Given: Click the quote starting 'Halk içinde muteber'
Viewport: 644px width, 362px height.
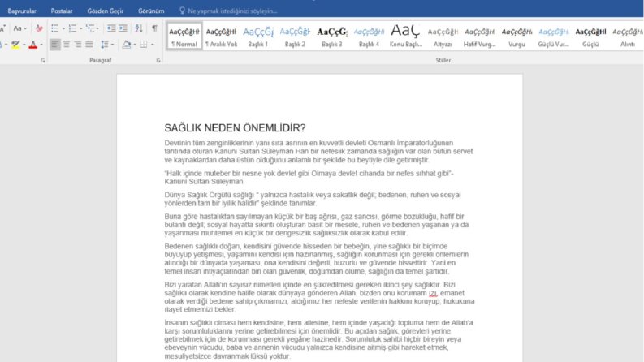Looking at the screenshot, I should click(309, 177).
